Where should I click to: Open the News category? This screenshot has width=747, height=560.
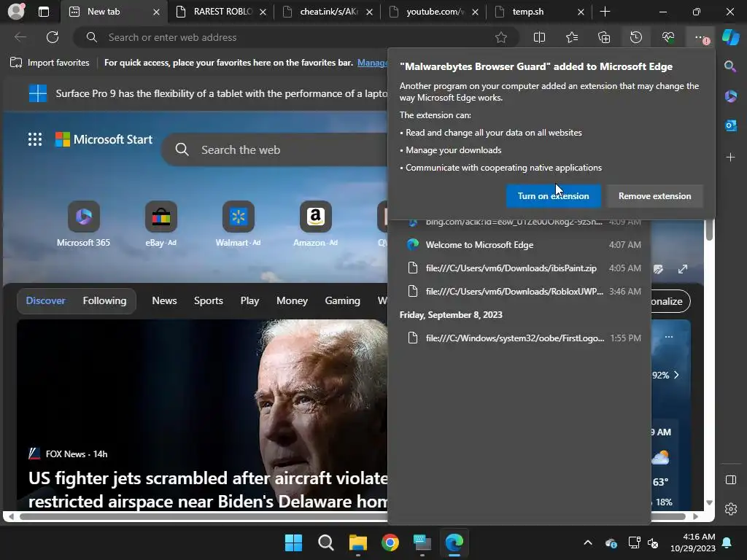click(x=164, y=300)
